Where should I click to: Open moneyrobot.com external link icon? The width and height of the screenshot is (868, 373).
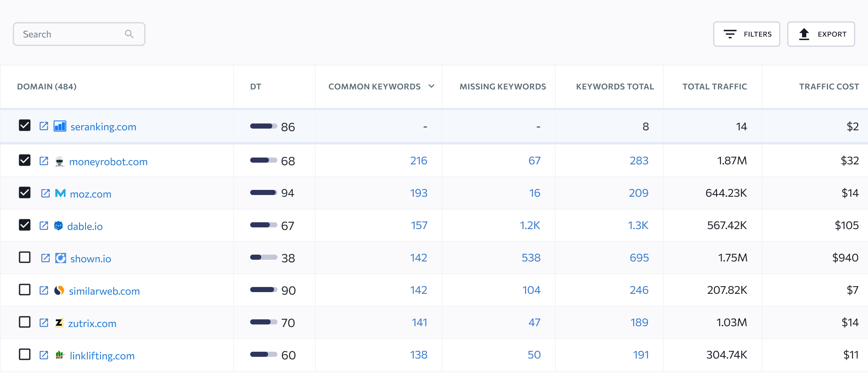tap(44, 161)
